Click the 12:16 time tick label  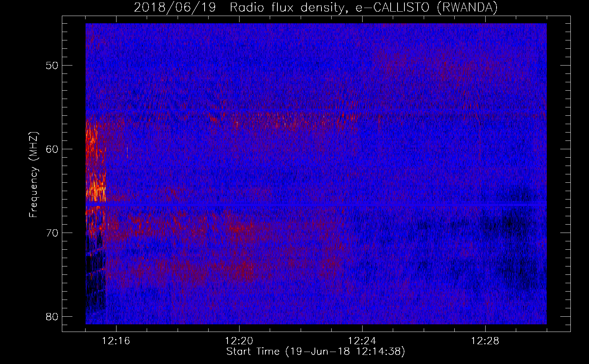point(116,341)
